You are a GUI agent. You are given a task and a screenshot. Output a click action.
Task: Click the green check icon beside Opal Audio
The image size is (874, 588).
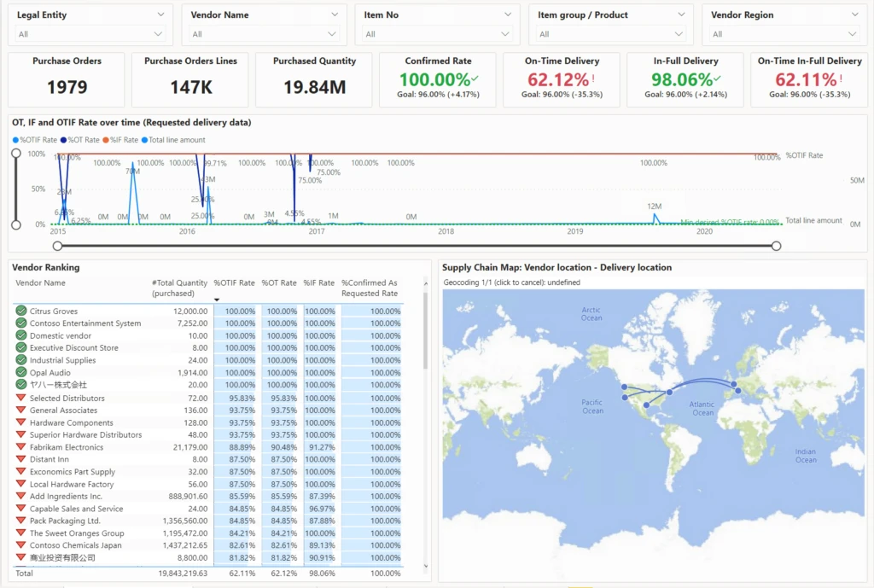click(20, 372)
